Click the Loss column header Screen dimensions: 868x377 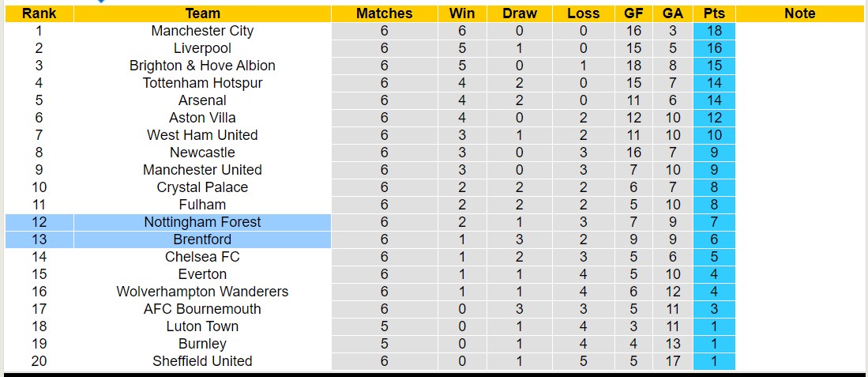[x=583, y=13]
